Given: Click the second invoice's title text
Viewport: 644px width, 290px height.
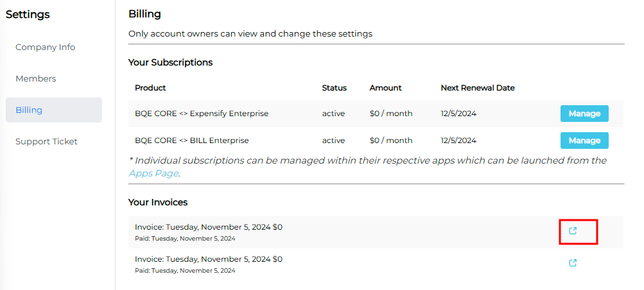Looking at the screenshot, I should point(208,259).
